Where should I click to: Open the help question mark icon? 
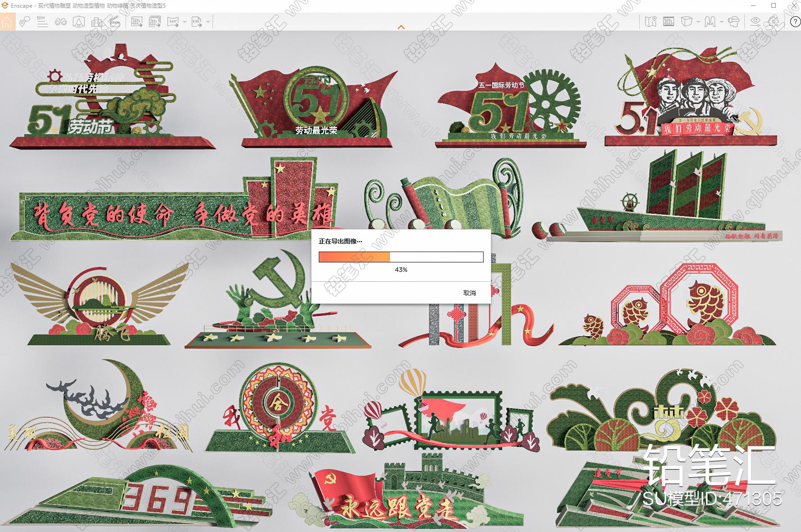795,22
